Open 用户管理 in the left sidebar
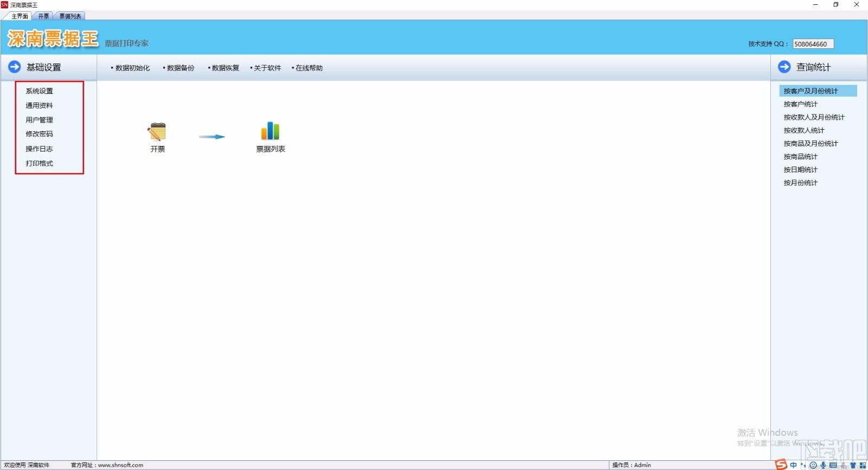 [39, 120]
